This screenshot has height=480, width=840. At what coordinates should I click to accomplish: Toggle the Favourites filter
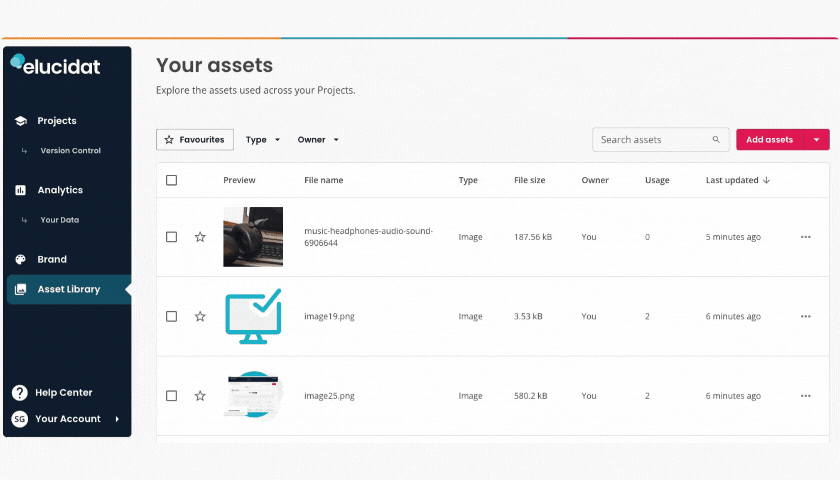click(195, 140)
